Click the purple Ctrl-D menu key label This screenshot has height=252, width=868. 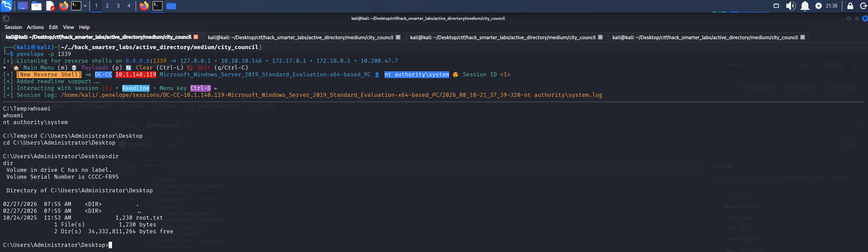click(x=201, y=88)
